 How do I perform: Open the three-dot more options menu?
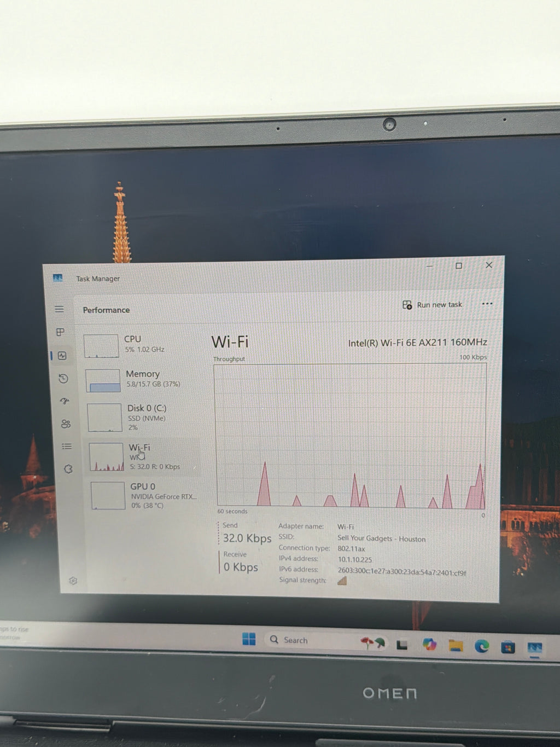point(487,304)
